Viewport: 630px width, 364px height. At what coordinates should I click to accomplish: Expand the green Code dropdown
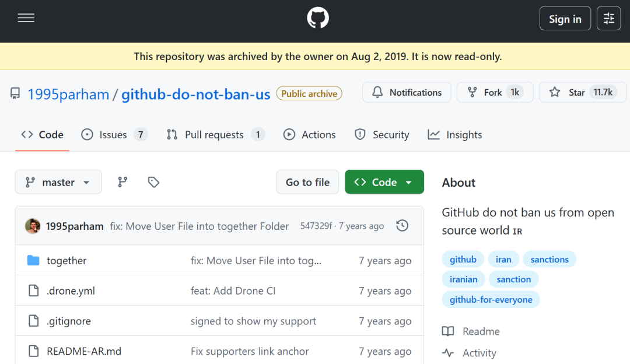[x=384, y=182]
